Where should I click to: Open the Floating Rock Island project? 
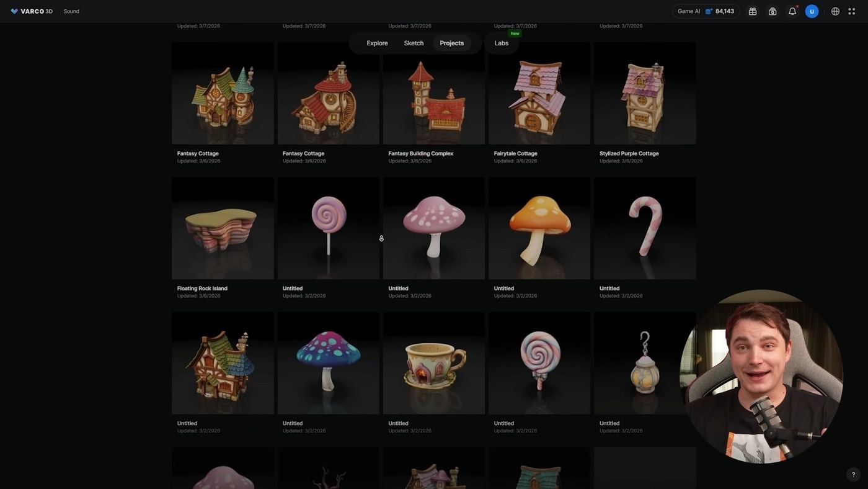click(x=223, y=228)
